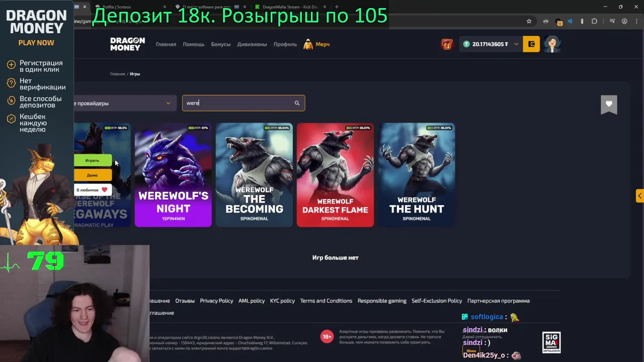Click softlogica username in chat

487,317
